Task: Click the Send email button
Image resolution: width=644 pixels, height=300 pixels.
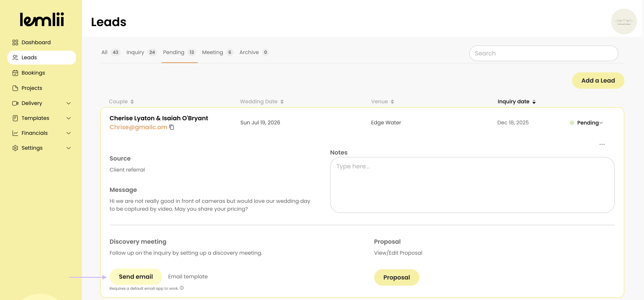Action: 136,277
